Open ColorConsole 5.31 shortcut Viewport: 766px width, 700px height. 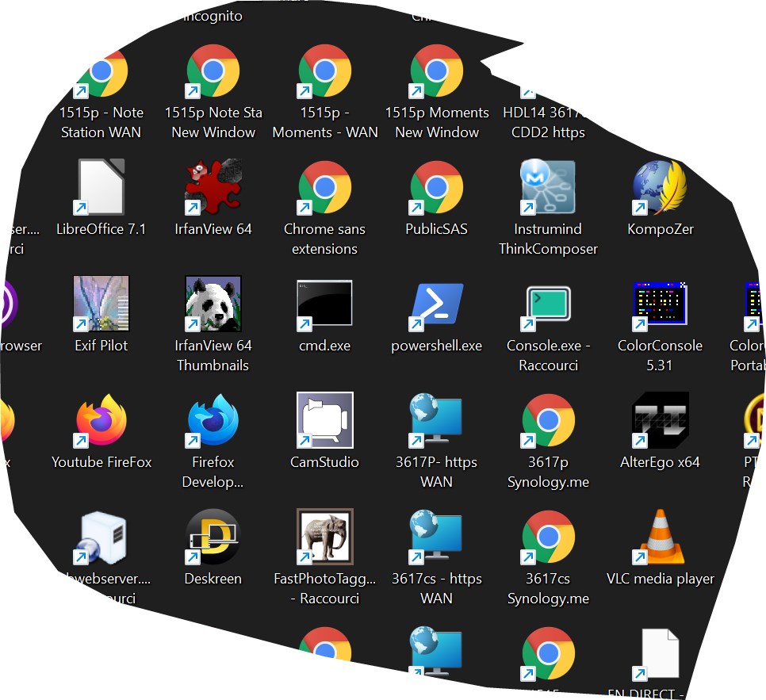(660, 304)
